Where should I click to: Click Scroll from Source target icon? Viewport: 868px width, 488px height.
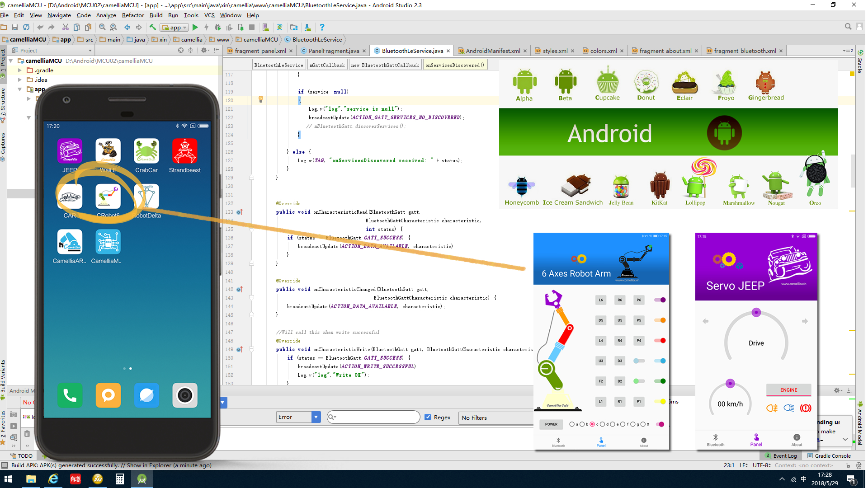pyautogui.click(x=181, y=50)
